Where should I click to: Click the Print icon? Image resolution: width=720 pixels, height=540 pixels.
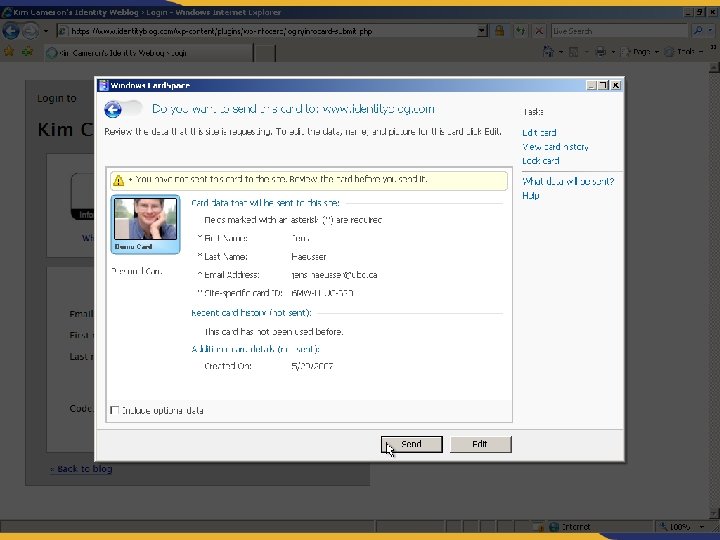pyautogui.click(x=601, y=52)
